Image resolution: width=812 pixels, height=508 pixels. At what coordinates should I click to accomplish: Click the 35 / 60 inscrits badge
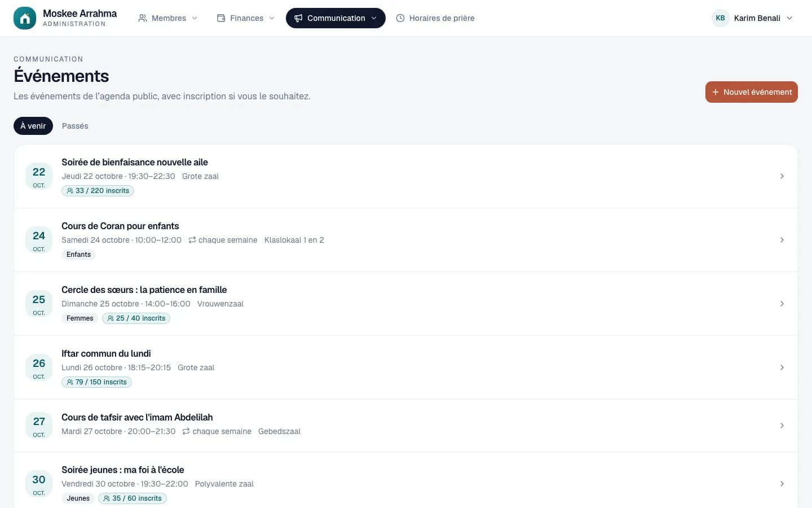(133, 498)
